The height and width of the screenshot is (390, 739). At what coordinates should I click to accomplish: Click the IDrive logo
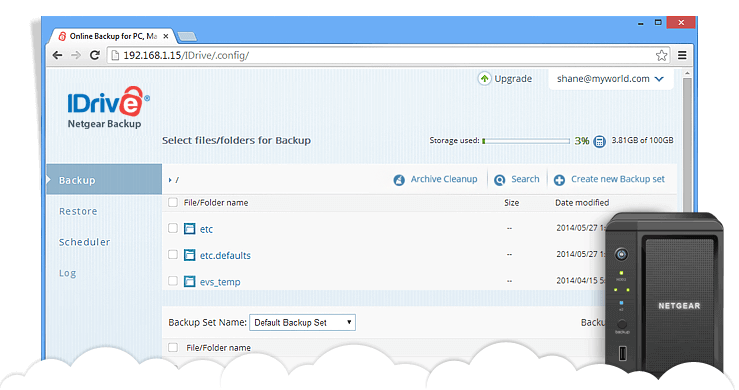(x=108, y=101)
